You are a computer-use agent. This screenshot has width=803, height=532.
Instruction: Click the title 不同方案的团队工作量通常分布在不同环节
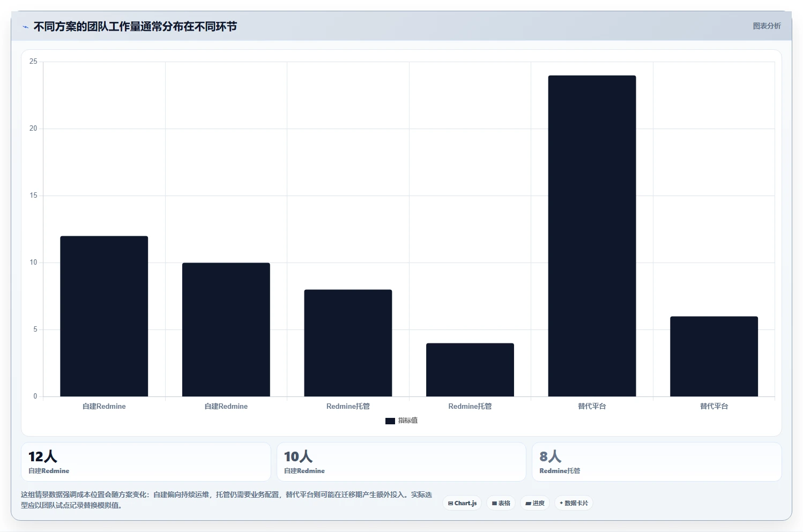coord(135,26)
